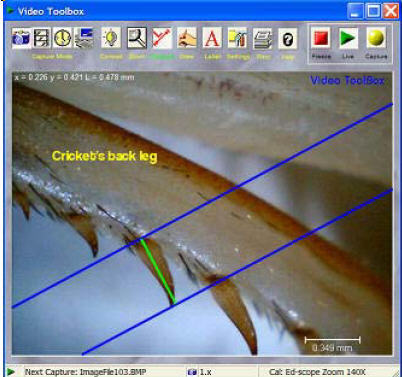Screen dimensions: 402x377
Task: Click the 'Cricket's back leg' yellow label
Action: click(x=104, y=156)
